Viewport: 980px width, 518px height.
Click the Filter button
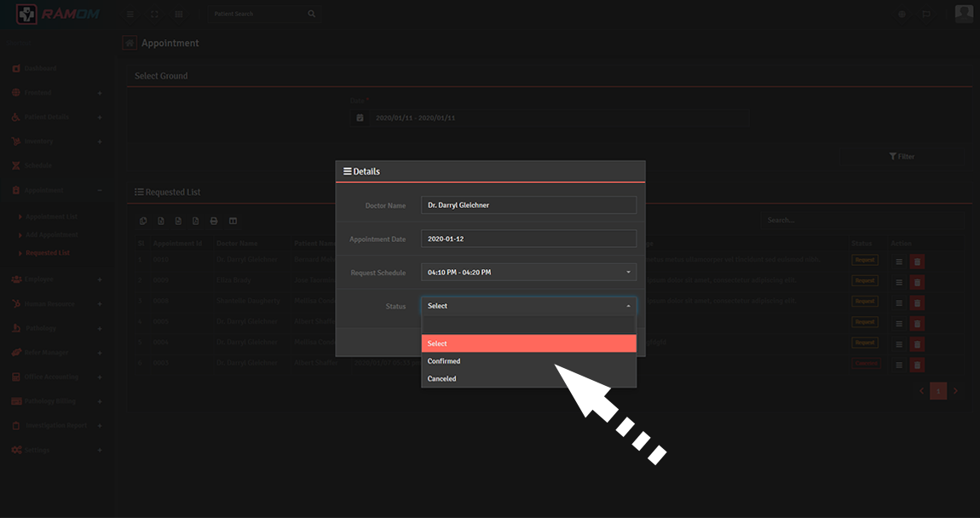pyautogui.click(x=902, y=157)
